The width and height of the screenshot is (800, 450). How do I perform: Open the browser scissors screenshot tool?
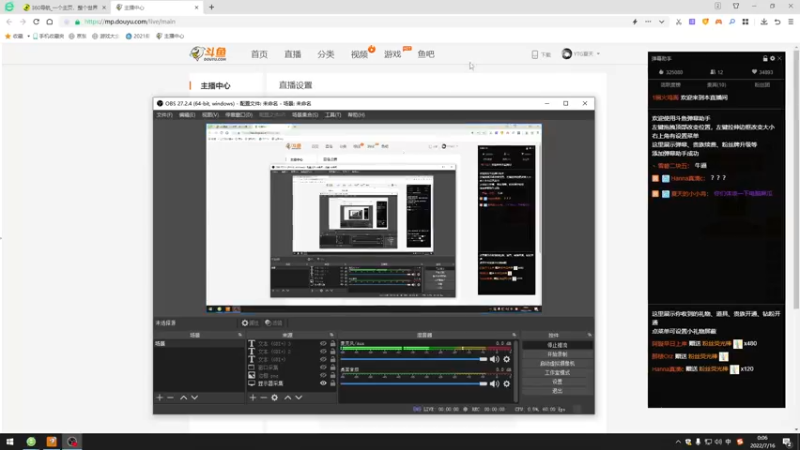point(679,22)
